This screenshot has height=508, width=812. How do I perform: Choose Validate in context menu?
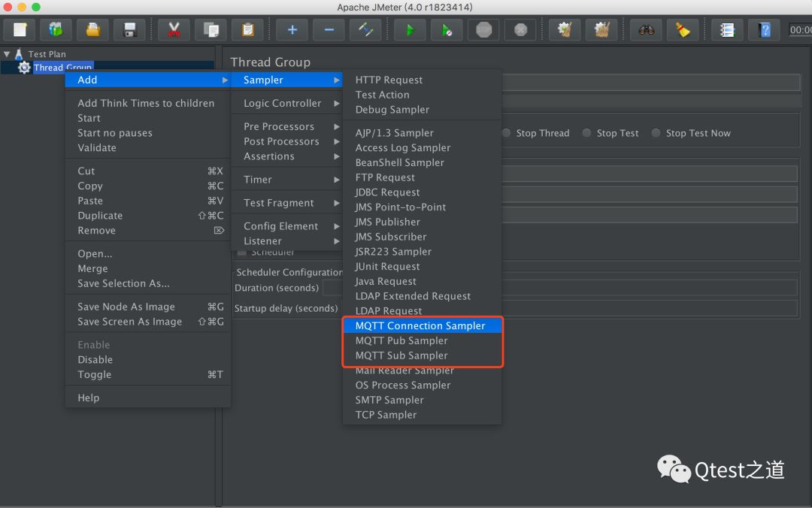pos(148,147)
